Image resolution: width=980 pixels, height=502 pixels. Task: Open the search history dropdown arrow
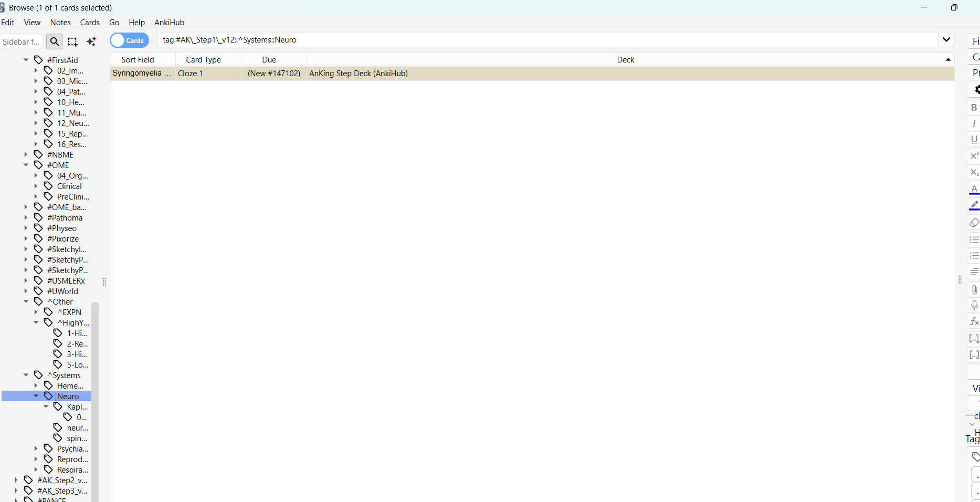(x=946, y=40)
